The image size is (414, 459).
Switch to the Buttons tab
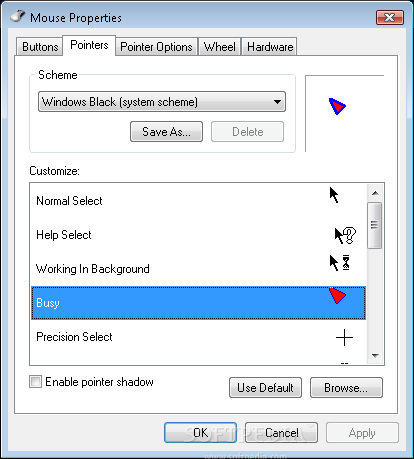pos(40,47)
